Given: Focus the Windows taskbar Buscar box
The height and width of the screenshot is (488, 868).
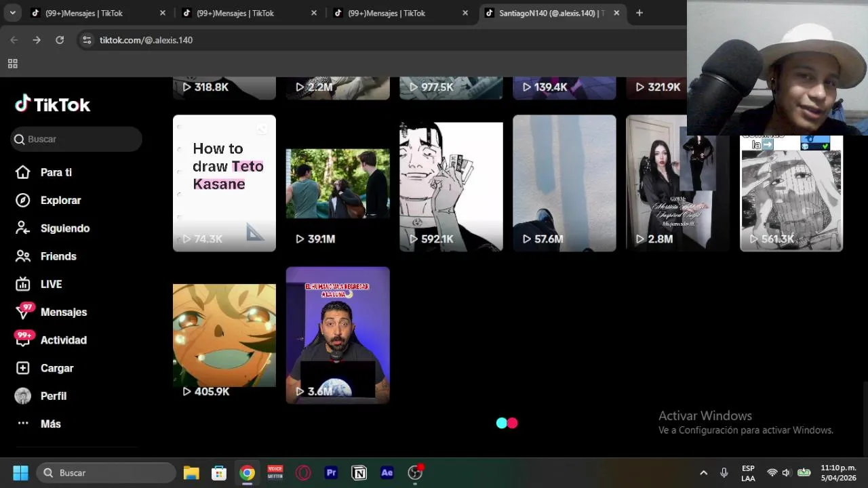Looking at the screenshot, I should click(x=106, y=472).
